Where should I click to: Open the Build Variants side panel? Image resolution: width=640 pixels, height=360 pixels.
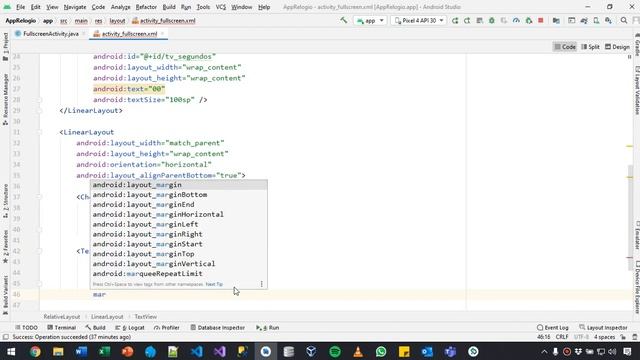click(5, 295)
